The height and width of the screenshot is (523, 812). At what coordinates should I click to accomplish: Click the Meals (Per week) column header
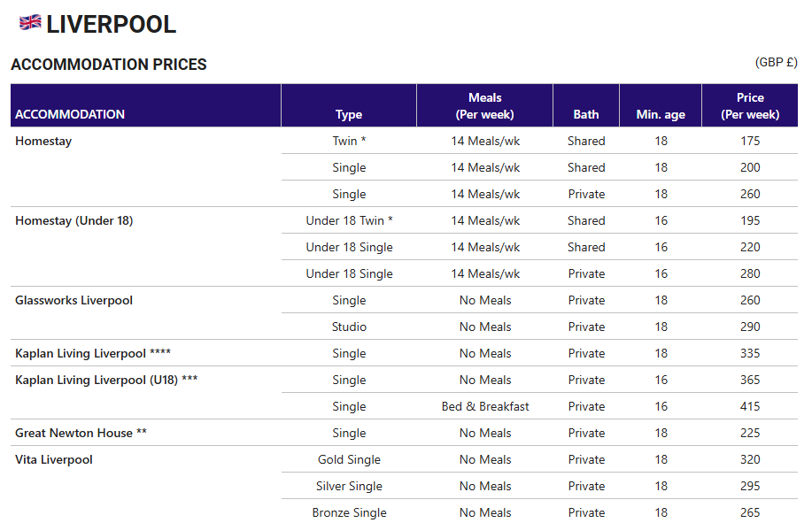pos(484,105)
